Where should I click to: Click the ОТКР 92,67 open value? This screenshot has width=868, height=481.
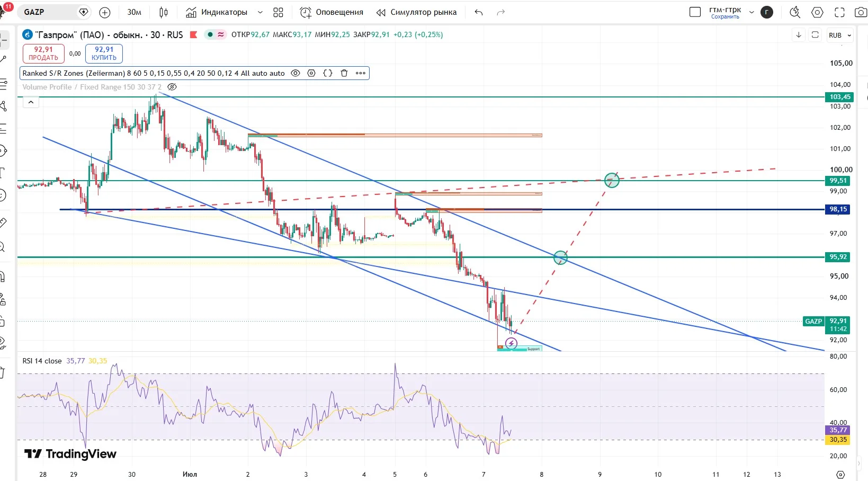coord(250,34)
